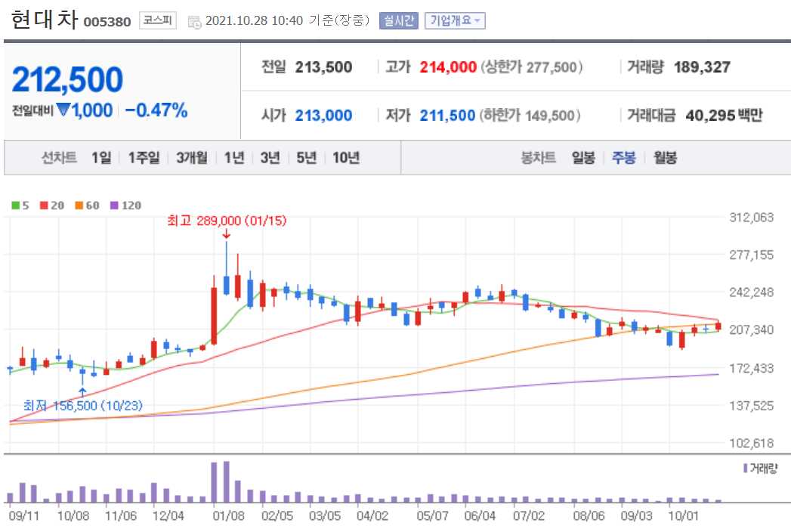The image size is (791, 532).
Task: Open the 기업개요 dropdown menu
Action: tap(455, 19)
